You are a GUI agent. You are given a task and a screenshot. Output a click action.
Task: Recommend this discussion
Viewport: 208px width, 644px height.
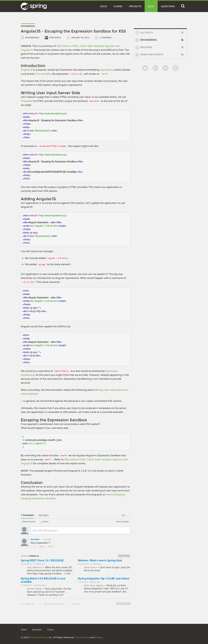coord(28,522)
